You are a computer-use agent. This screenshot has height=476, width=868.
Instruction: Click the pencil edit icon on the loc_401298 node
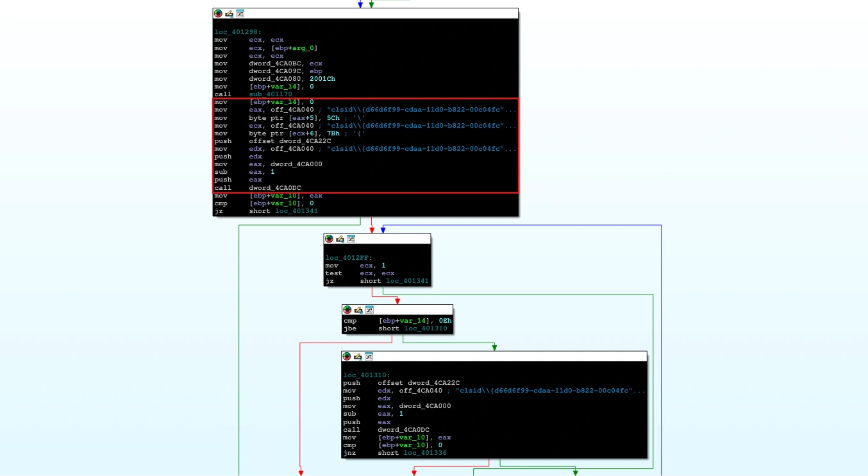[x=228, y=13]
